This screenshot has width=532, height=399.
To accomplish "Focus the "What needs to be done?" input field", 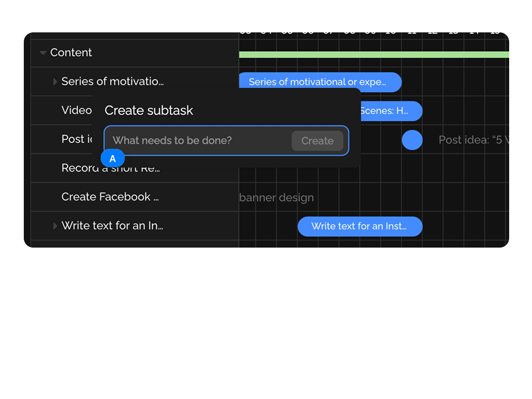I will click(x=190, y=140).
